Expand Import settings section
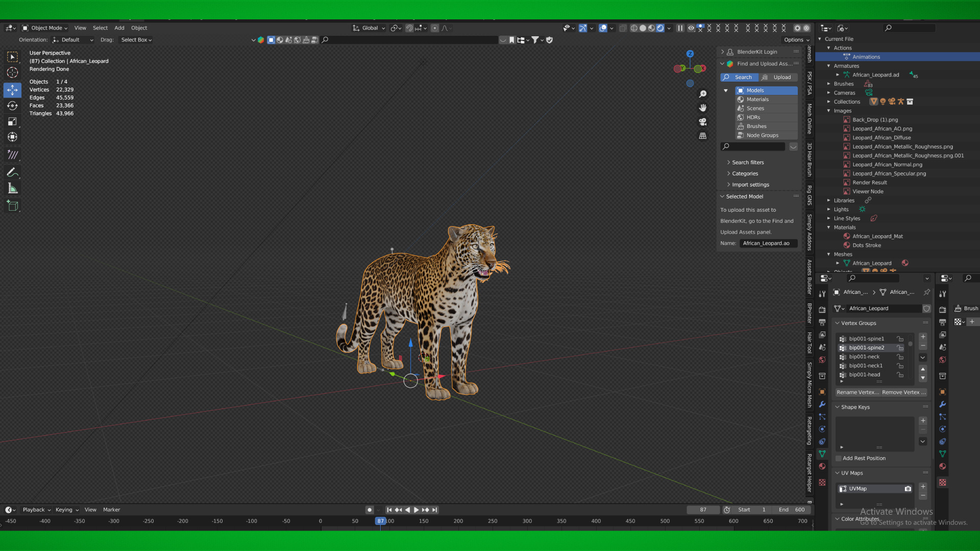The width and height of the screenshot is (980, 551). (750, 185)
